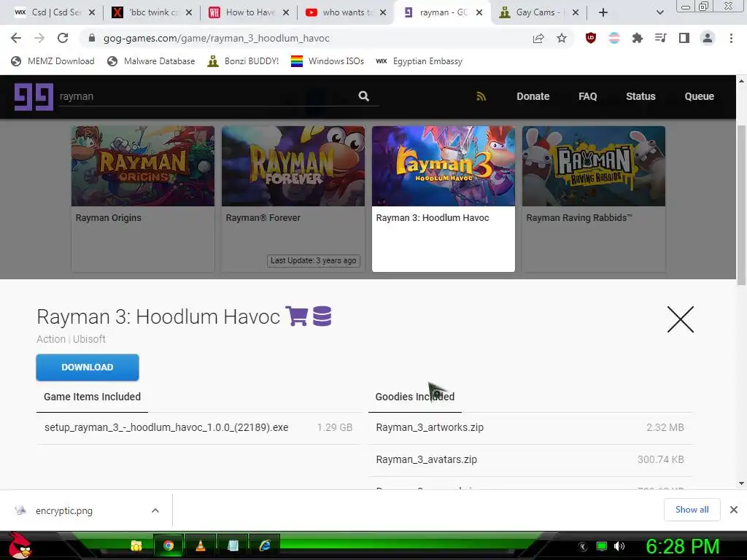The height and width of the screenshot is (560, 747).
Task: Select the Game Items Included tab
Action: click(92, 397)
